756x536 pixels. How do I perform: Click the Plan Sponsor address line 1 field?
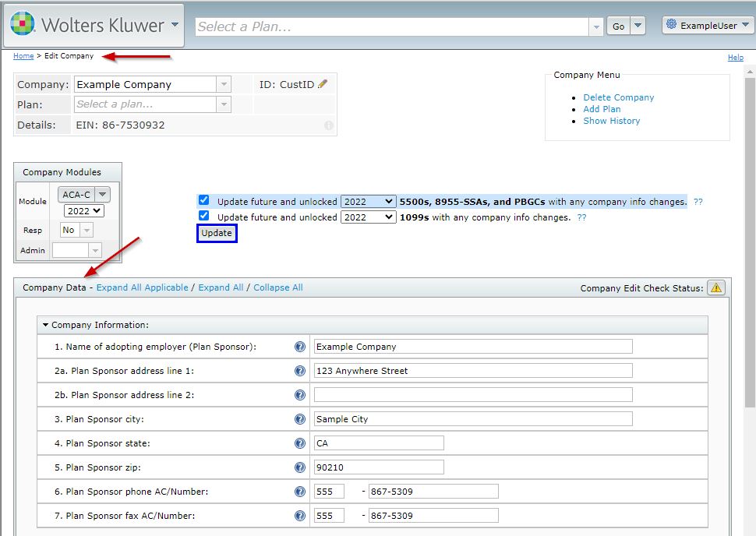(x=473, y=371)
